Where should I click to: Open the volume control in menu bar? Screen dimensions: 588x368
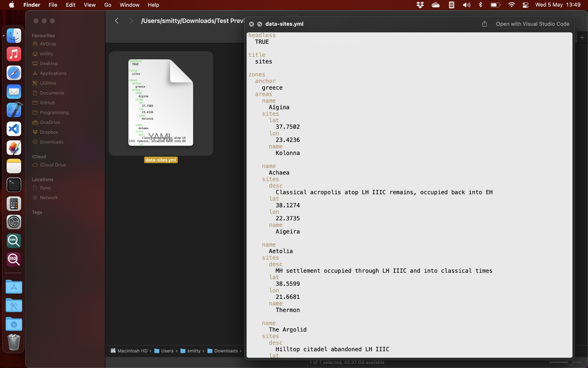pos(466,5)
